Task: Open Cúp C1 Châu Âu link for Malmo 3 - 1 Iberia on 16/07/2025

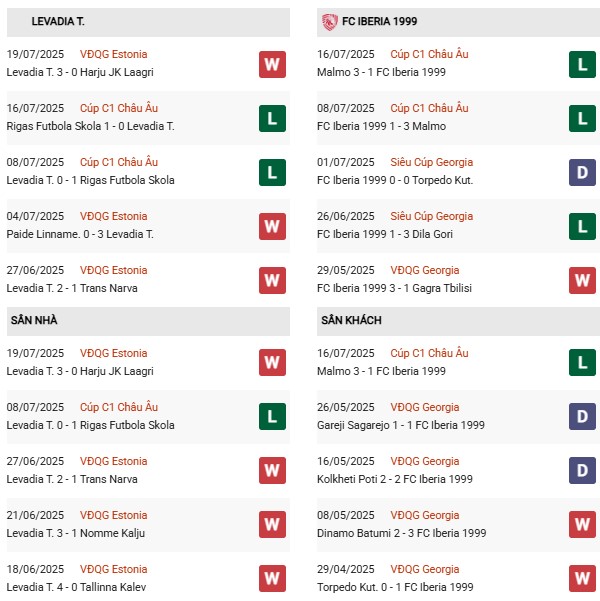Action: click(428, 353)
